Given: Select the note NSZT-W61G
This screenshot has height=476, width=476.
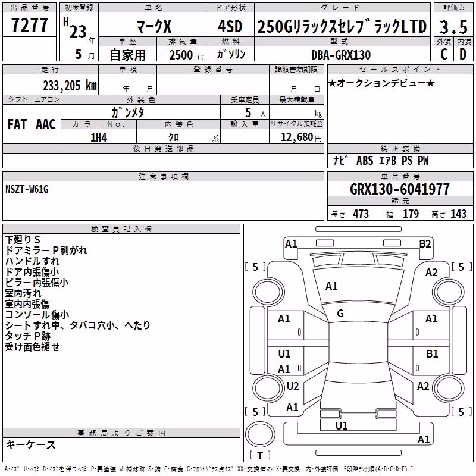Looking at the screenshot, I should pos(27,189).
